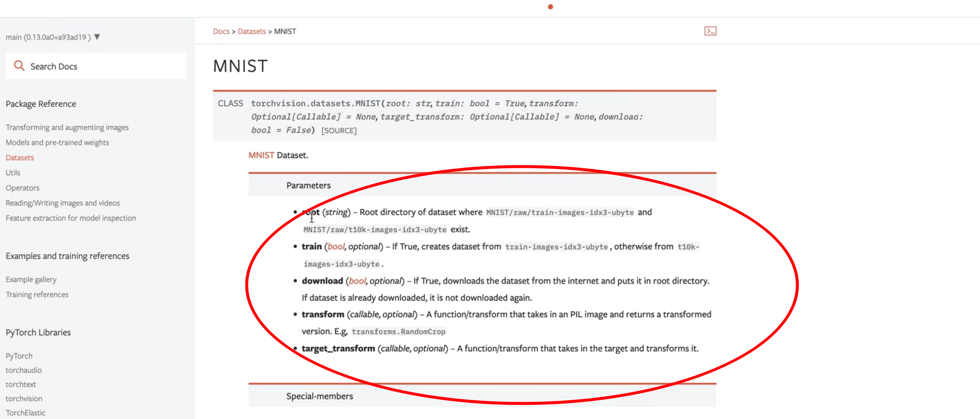
Task: Open Training references page
Action: point(37,295)
